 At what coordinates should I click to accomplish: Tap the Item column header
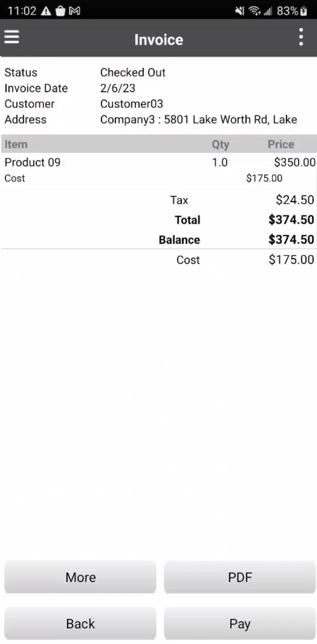[16, 144]
